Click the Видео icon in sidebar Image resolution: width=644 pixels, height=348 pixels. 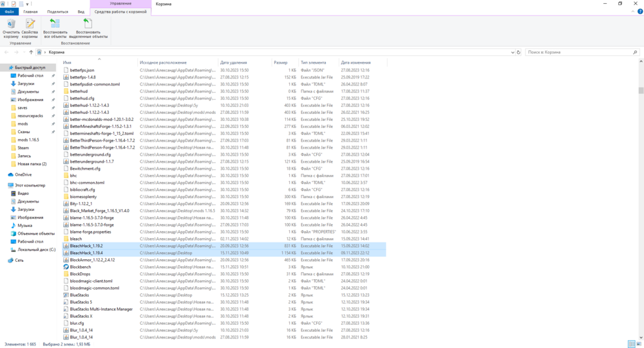[13, 193]
